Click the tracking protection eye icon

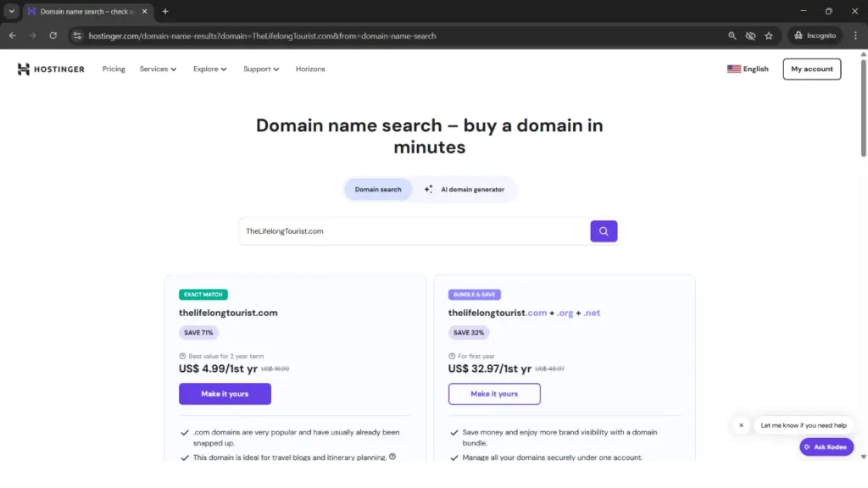750,36
